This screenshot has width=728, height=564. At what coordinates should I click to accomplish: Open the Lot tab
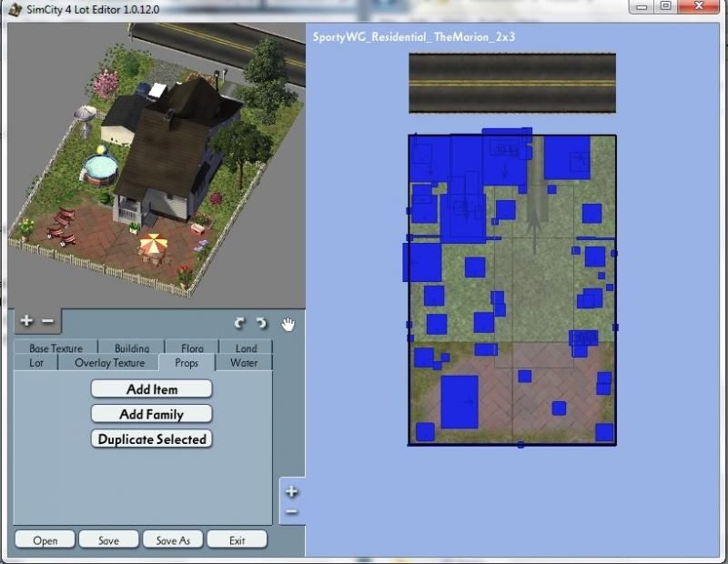coord(35,363)
